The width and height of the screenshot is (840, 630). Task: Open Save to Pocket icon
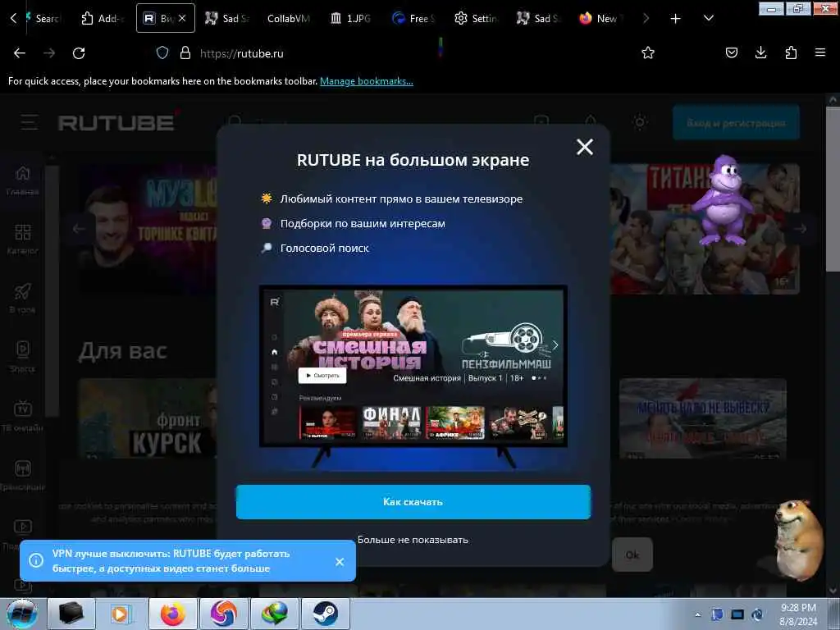(x=731, y=52)
